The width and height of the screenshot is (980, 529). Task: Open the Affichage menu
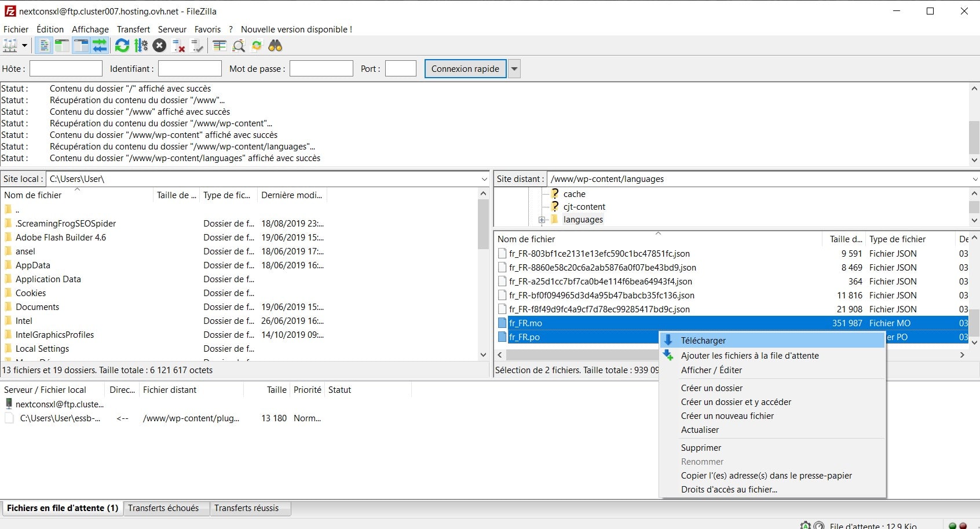pyautogui.click(x=90, y=29)
